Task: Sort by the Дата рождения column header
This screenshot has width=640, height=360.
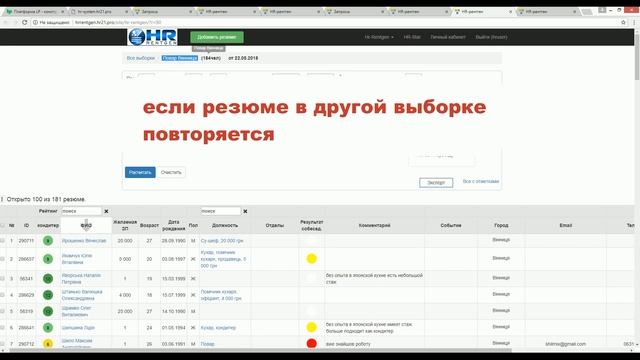Action: point(173,225)
